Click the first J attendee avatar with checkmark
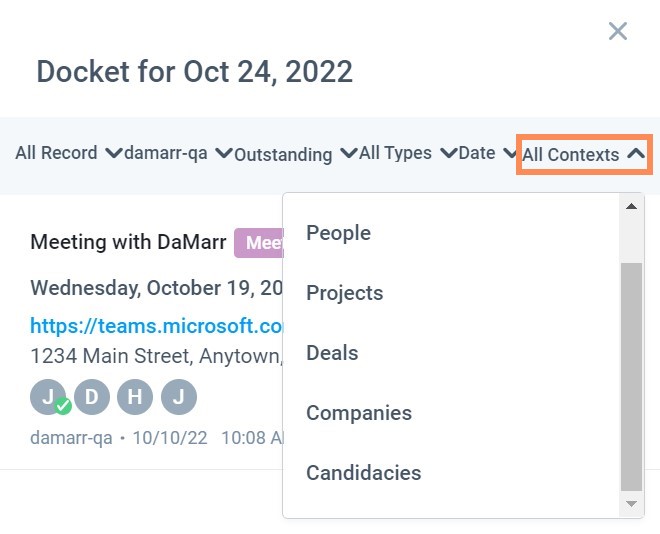 [48, 397]
